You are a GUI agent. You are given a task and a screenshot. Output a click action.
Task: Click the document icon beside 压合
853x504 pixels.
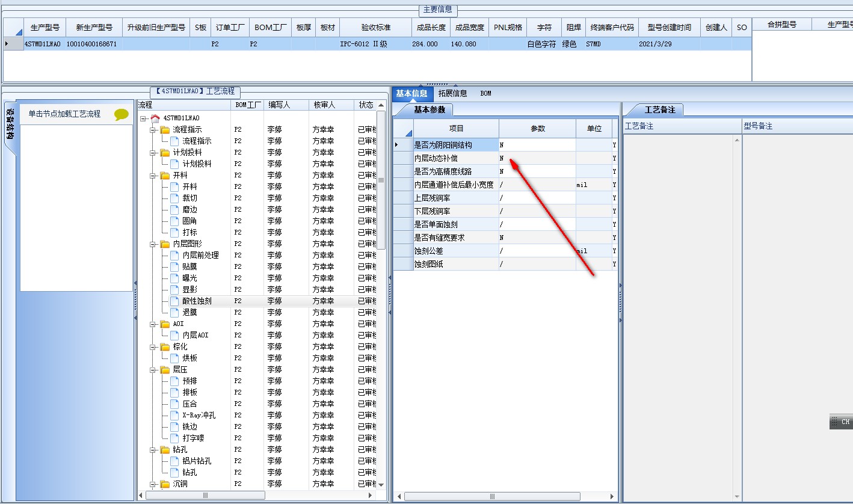(x=174, y=404)
